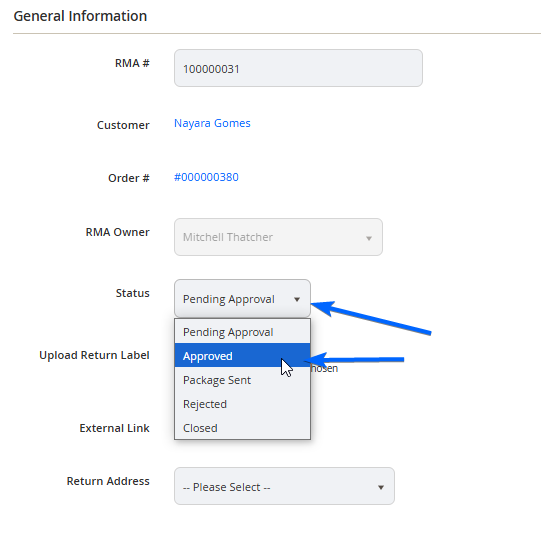Choose Package Sent status option
The width and height of the screenshot is (541, 541).
242,380
